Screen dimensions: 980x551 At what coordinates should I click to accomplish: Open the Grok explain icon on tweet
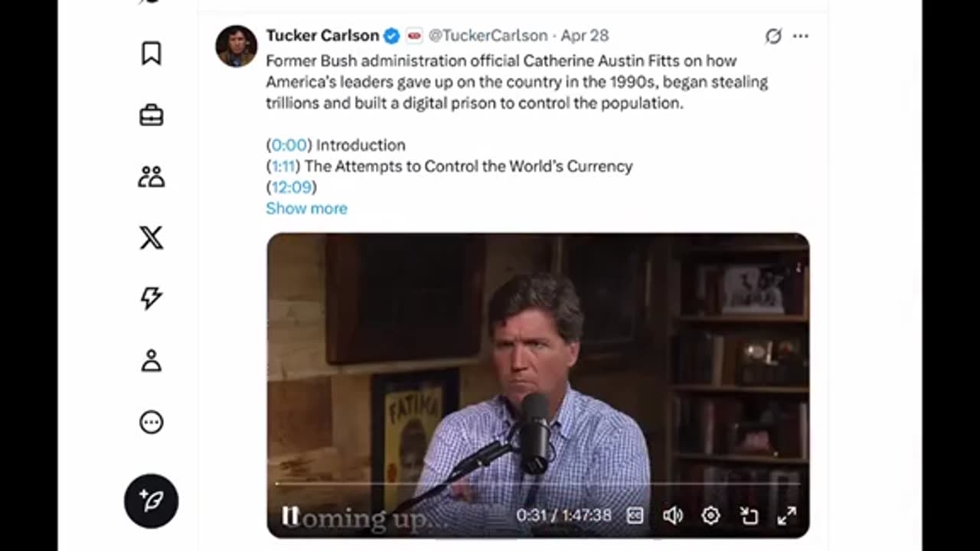pos(773,36)
